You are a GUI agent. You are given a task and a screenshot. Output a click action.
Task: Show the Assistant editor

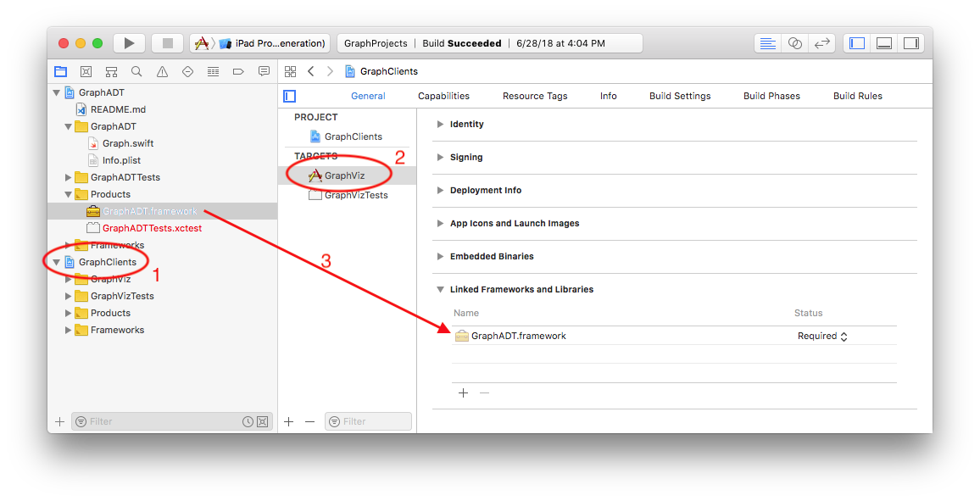[794, 43]
